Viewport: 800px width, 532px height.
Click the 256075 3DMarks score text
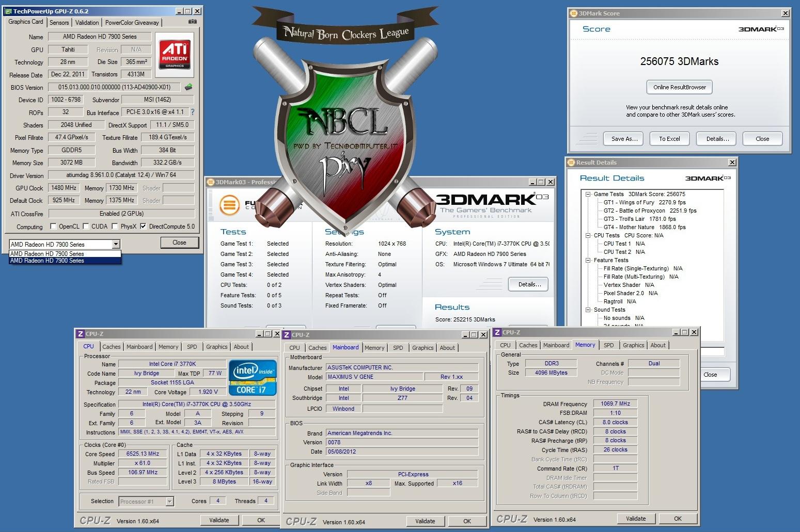[679, 61]
